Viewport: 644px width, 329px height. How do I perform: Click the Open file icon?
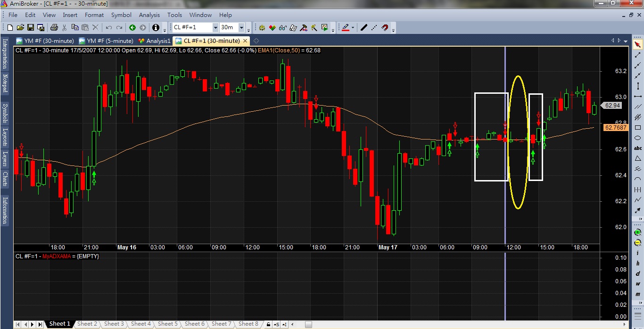[x=21, y=28]
